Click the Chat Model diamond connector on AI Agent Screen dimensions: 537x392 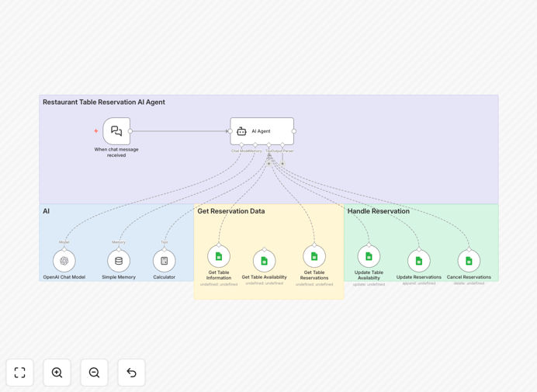[241, 144]
